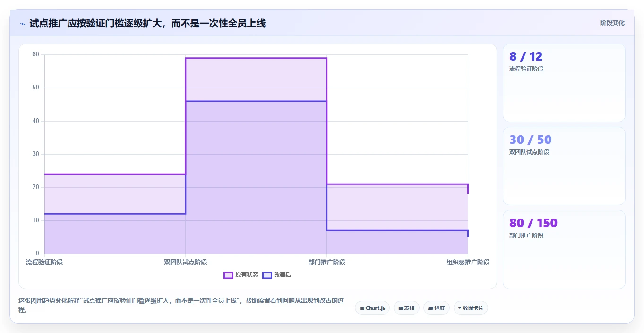
Task: Select the 进度 tag
Action: (437, 308)
